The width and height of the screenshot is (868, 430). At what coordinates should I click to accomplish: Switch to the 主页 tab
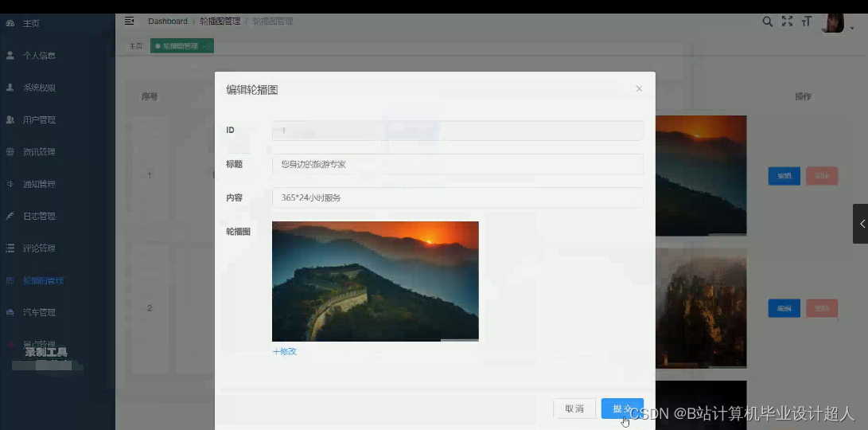point(135,46)
